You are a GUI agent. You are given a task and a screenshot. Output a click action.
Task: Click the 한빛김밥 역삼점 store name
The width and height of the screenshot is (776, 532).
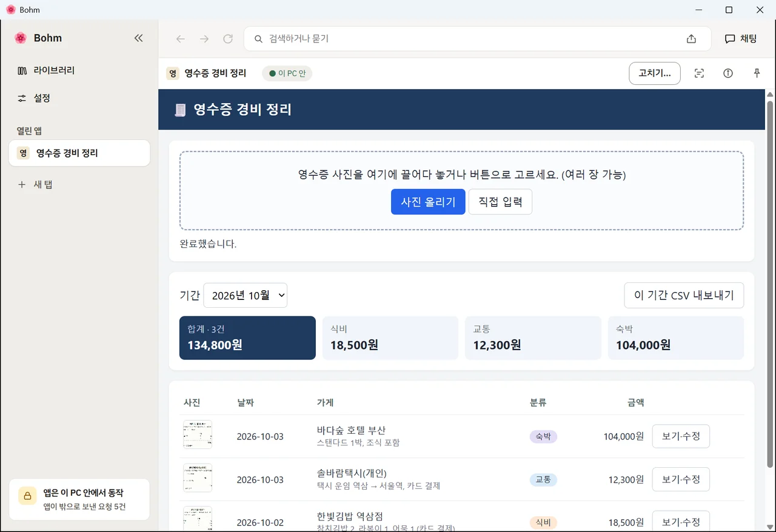[x=350, y=516]
